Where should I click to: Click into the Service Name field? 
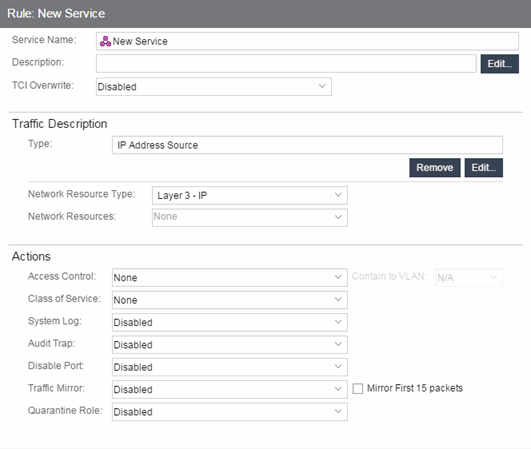tap(307, 41)
